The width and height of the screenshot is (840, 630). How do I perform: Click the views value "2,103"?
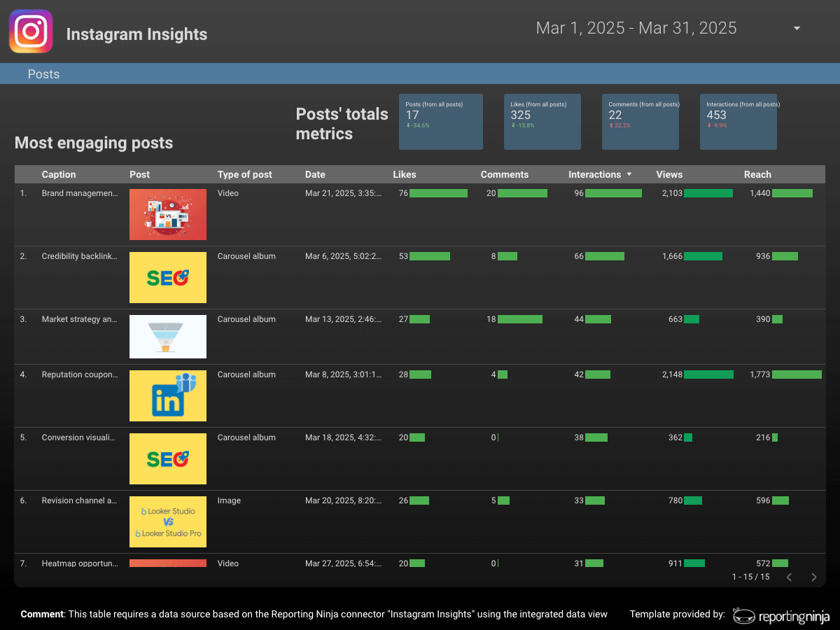point(672,193)
